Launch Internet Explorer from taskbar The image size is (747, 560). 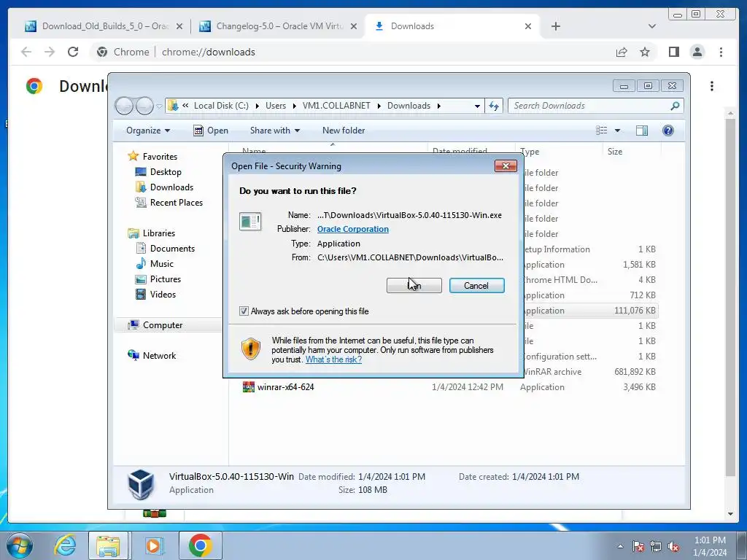click(x=65, y=545)
